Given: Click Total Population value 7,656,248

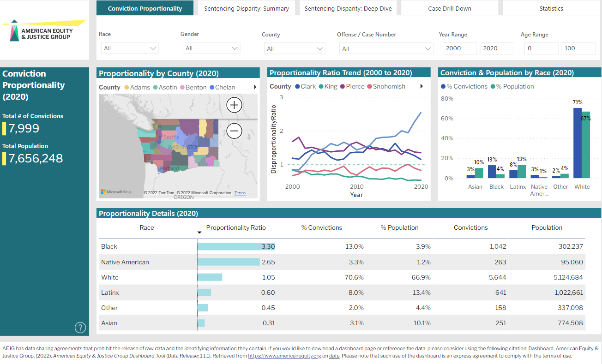Looking at the screenshot, I should click(x=36, y=158).
